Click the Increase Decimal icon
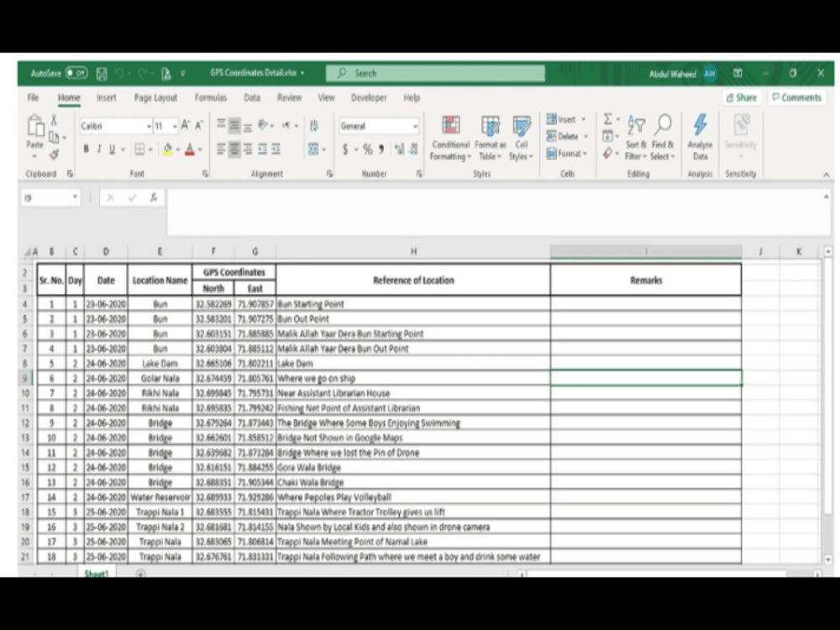 [399, 149]
